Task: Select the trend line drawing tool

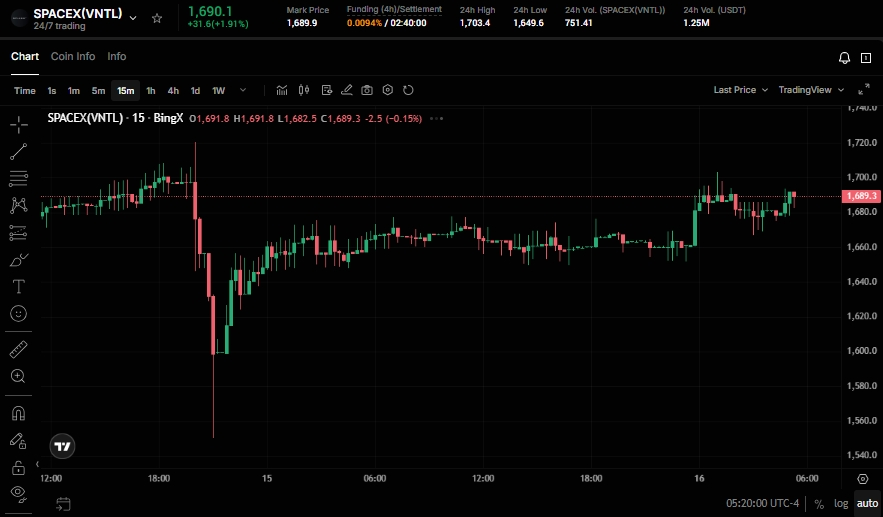Action: click(18, 152)
